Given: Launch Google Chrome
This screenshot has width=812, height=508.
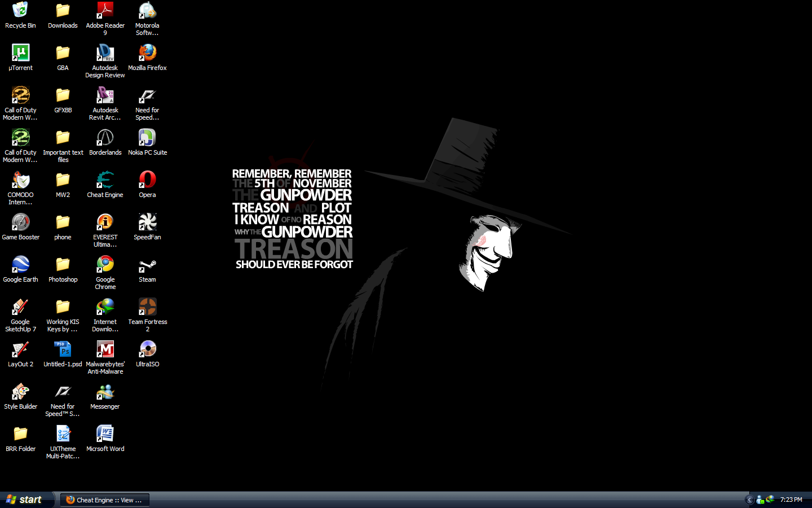Looking at the screenshot, I should click(105, 273).
